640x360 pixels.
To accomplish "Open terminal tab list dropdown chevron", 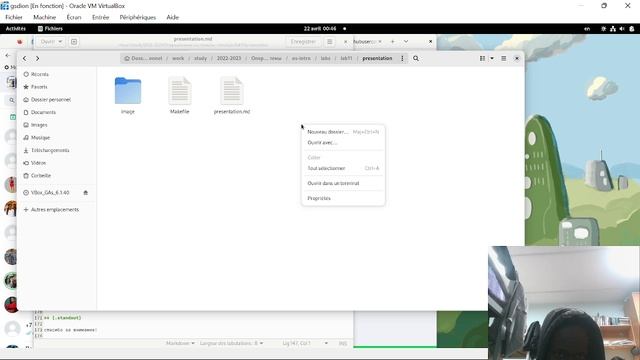I will pyautogui.click(x=406, y=42).
